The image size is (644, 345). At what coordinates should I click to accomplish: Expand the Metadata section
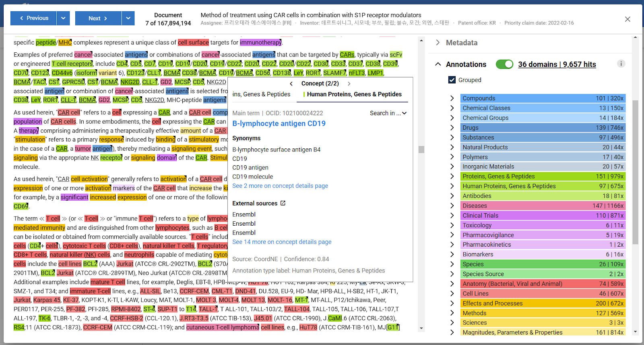(x=438, y=43)
